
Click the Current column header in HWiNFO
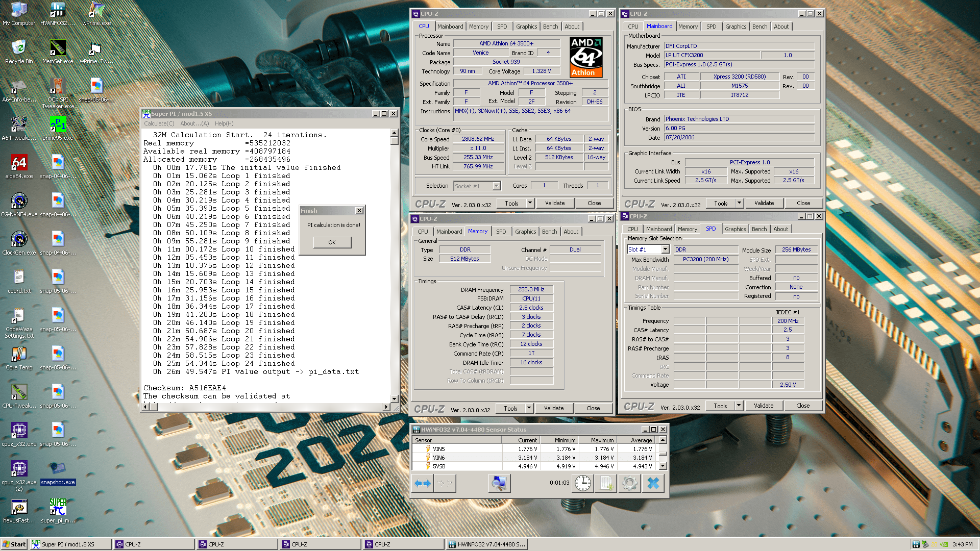tap(521, 440)
